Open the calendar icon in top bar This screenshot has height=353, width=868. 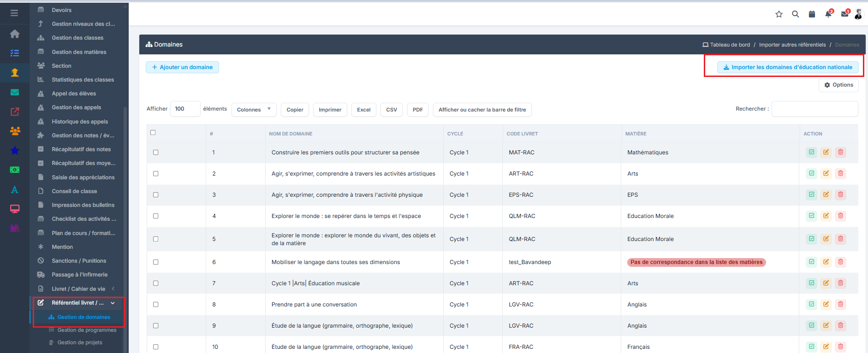coord(812,14)
